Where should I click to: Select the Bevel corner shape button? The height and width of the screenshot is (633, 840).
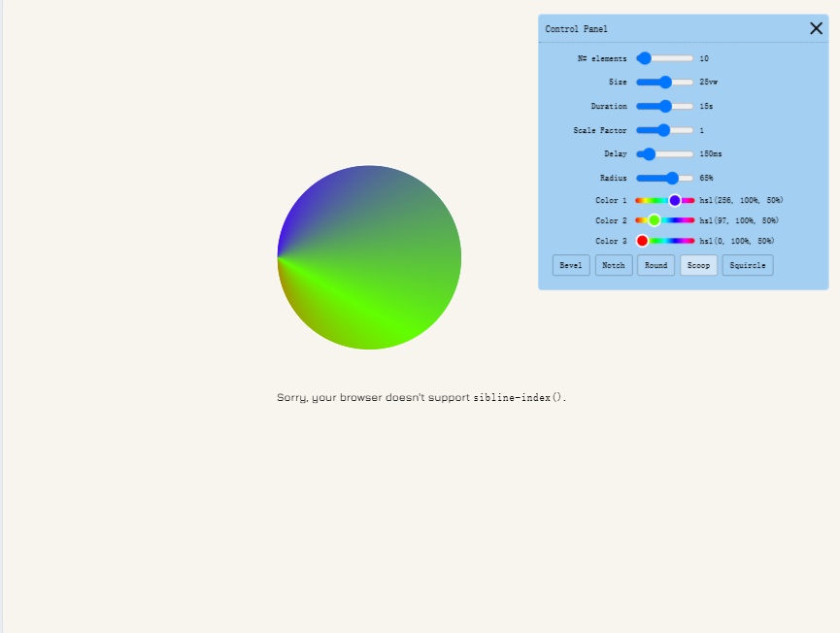click(571, 265)
